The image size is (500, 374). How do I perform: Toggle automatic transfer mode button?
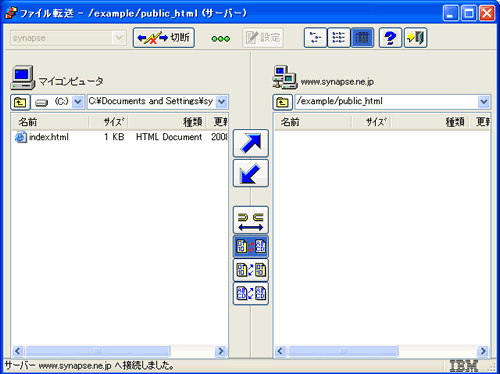point(251,247)
